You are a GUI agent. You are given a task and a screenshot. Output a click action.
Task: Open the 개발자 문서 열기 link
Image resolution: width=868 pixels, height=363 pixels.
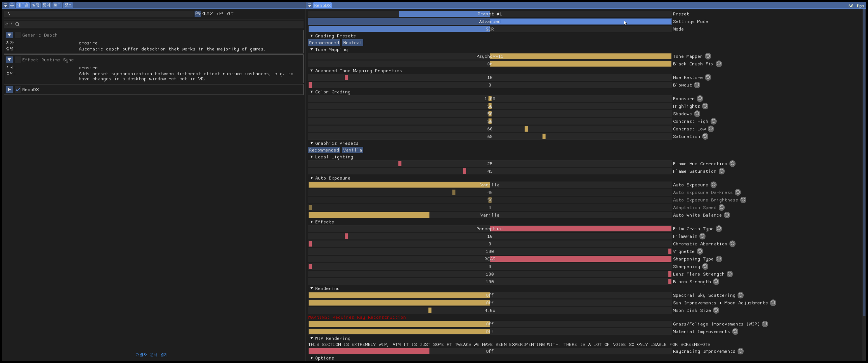pos(151,355)
